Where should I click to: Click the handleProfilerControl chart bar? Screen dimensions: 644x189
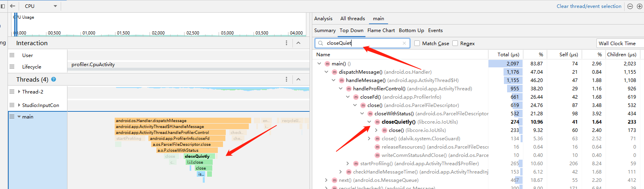pos(170,132)
